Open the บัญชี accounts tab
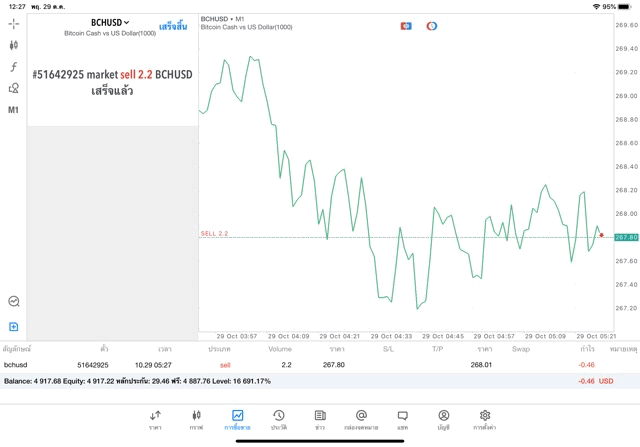Image resolution: width=640 pixels, height=447 pixels. click(x=444, y=420)
